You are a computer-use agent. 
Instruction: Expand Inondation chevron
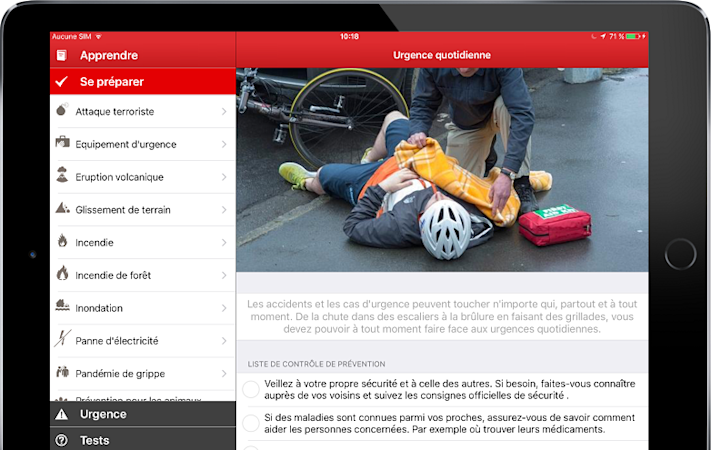click(224, 308)
